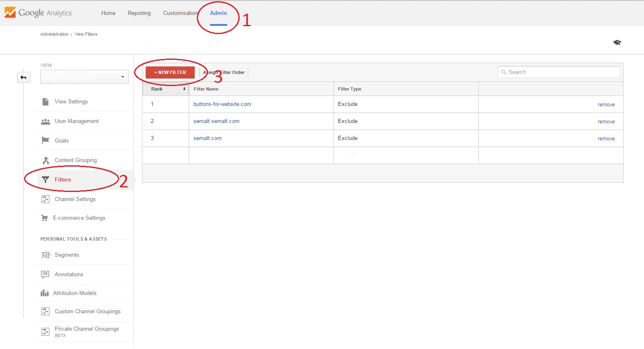Open Attribution Models in the sidebar
Viewport: 644px width, 349px height.
point(75,293)
